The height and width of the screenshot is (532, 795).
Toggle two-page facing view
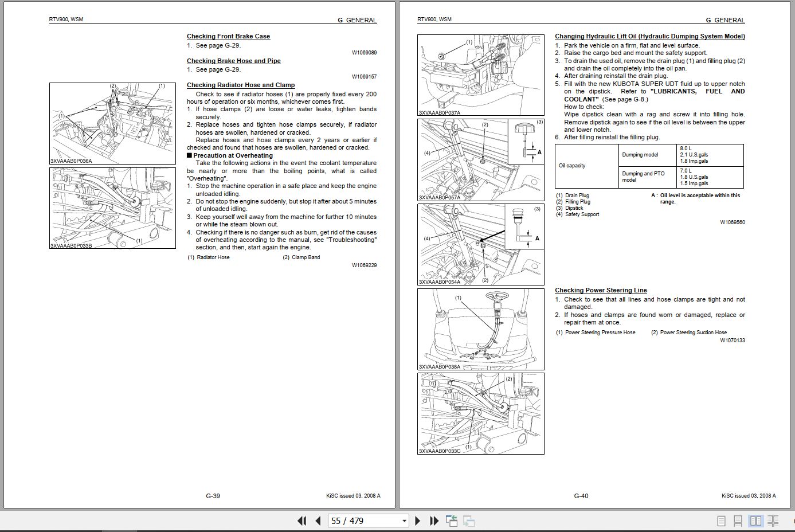coord(756,521)
